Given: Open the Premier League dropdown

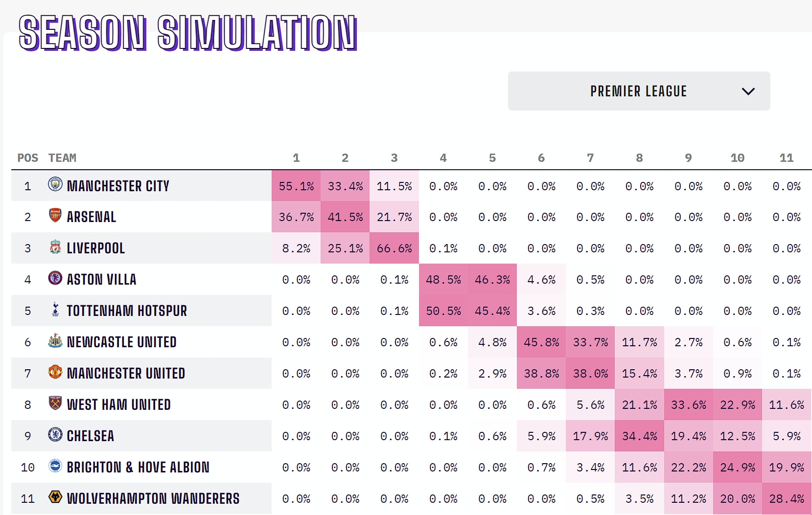Looking at the screenshot, I should click(639, 91).
